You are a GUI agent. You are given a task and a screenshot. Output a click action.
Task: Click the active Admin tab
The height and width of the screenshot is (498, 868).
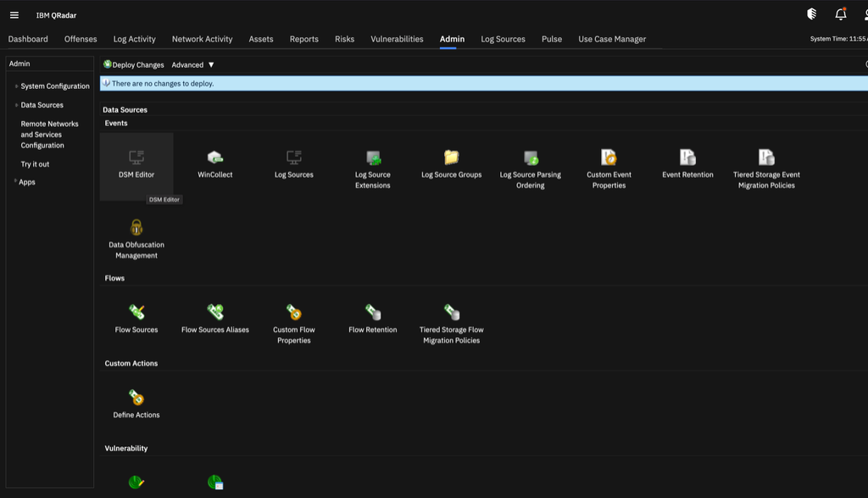tap(453, 39)
